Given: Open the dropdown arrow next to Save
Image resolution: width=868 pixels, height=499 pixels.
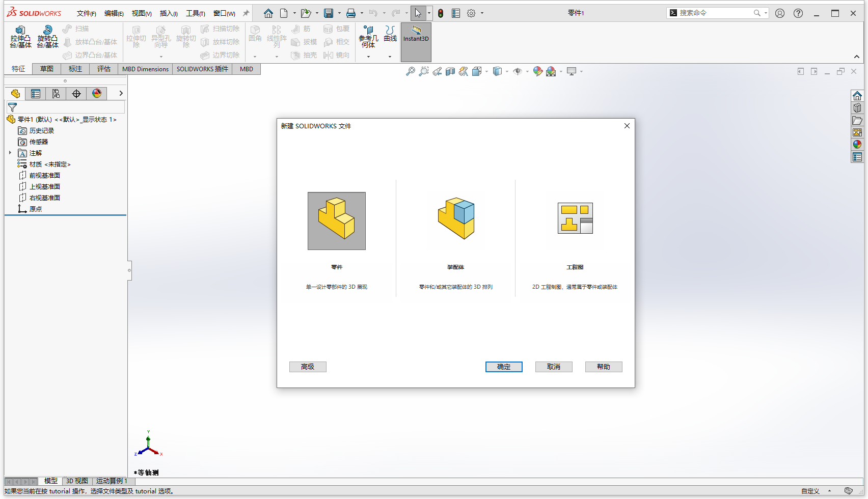Looking at the screenshot, I should pos(339,13).
